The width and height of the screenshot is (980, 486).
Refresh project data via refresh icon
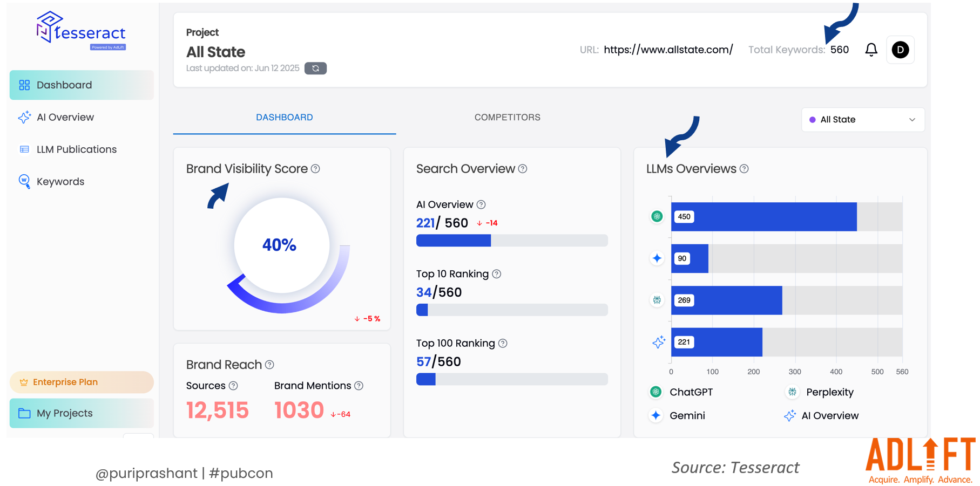click(x=315, y=69)
